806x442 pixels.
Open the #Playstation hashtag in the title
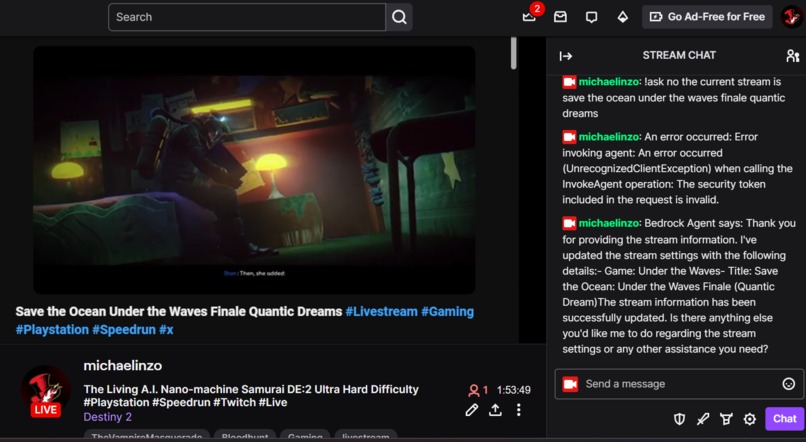[52, 329]
